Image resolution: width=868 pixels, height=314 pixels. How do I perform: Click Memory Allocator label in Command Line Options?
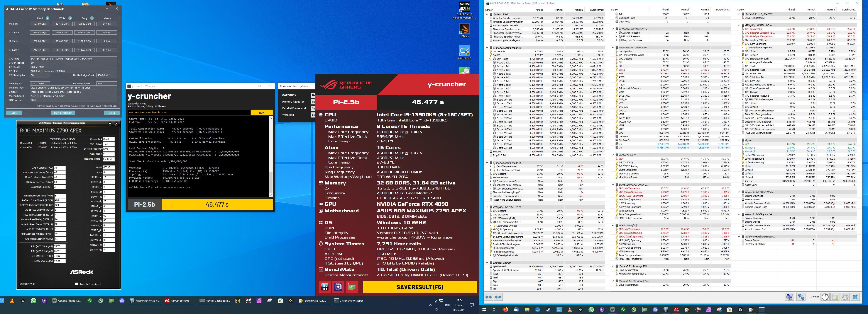coord(293,102)
